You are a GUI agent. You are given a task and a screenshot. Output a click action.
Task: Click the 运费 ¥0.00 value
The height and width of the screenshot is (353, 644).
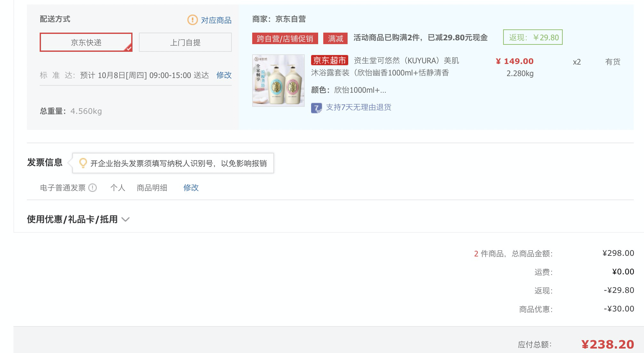pyautogui.click(x=623, y=272)
